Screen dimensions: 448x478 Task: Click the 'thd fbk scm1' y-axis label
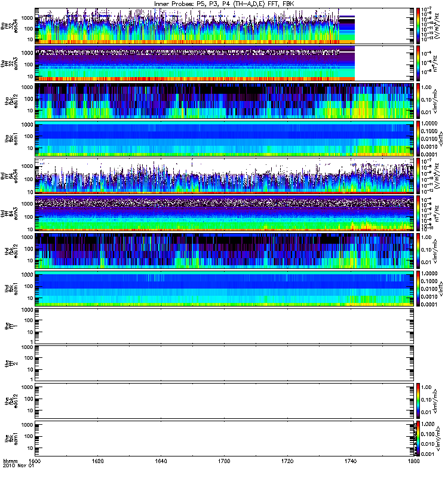(11, 289)
